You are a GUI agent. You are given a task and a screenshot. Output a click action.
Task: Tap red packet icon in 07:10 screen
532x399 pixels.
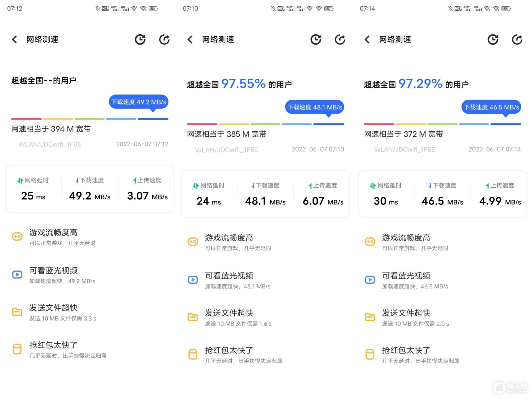point(193,354)
